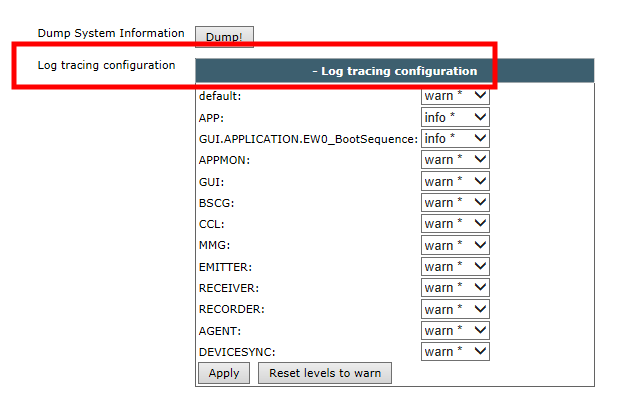This screenshot has width=630, height=410.
Task: Open the APP log level dropdown
Action: click(x=455, y=117)
